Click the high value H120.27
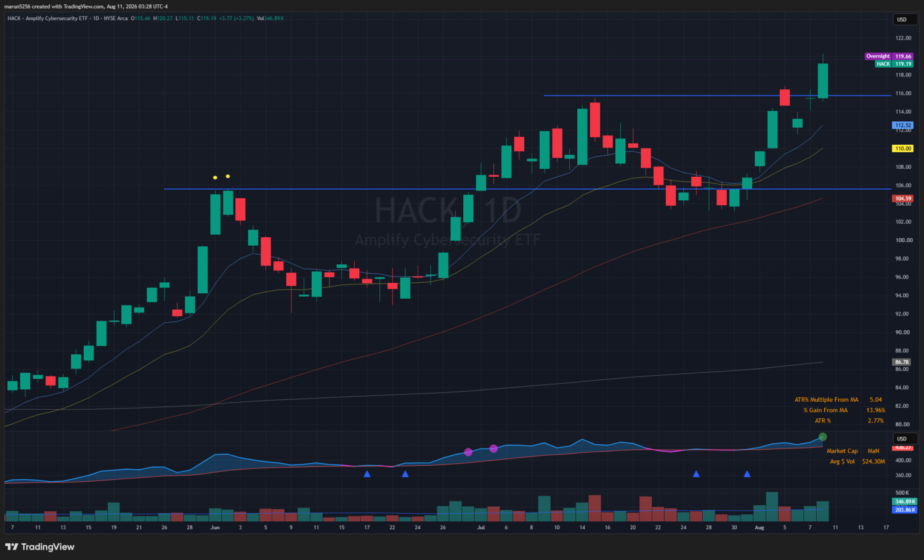The image size is (924, 560). [x=163, y=18]
